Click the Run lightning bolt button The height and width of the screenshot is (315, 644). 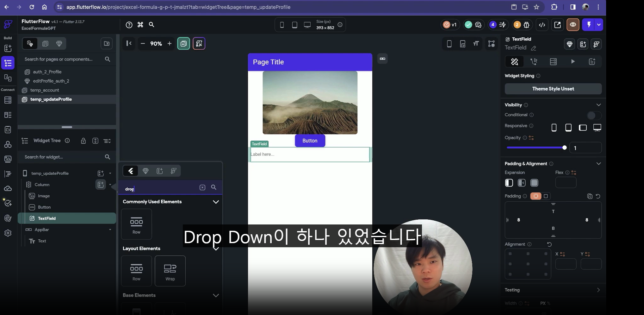click(x=589, y=25)
